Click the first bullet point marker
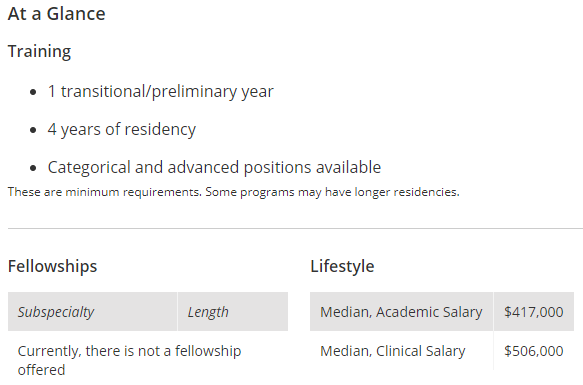The height and width of the screenshot is (385, 583). coord(33,92)
